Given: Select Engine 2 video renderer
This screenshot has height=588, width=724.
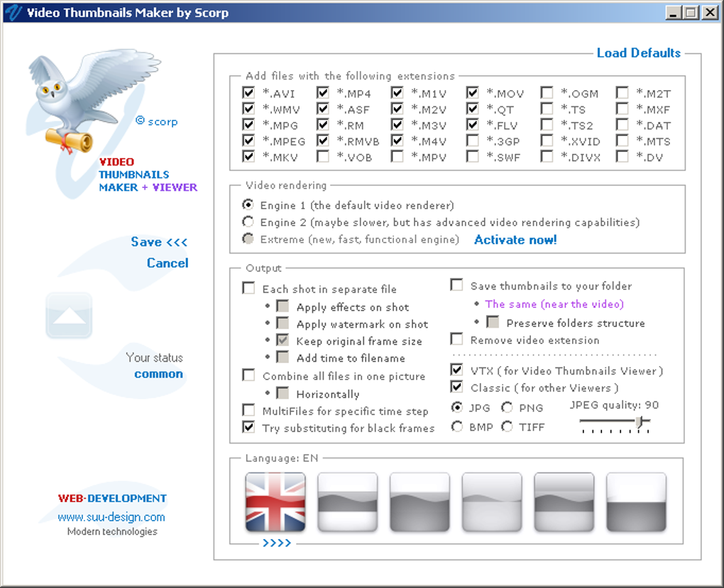Looking at the screenshot, I should click(248, 222).
